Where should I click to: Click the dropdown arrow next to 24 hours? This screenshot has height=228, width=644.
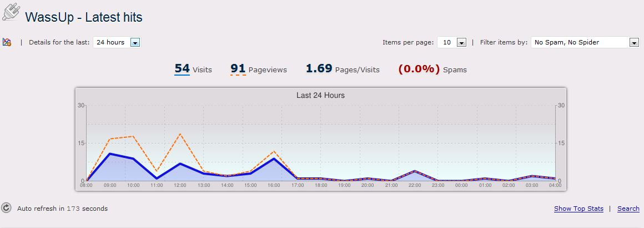click(135, 42)
